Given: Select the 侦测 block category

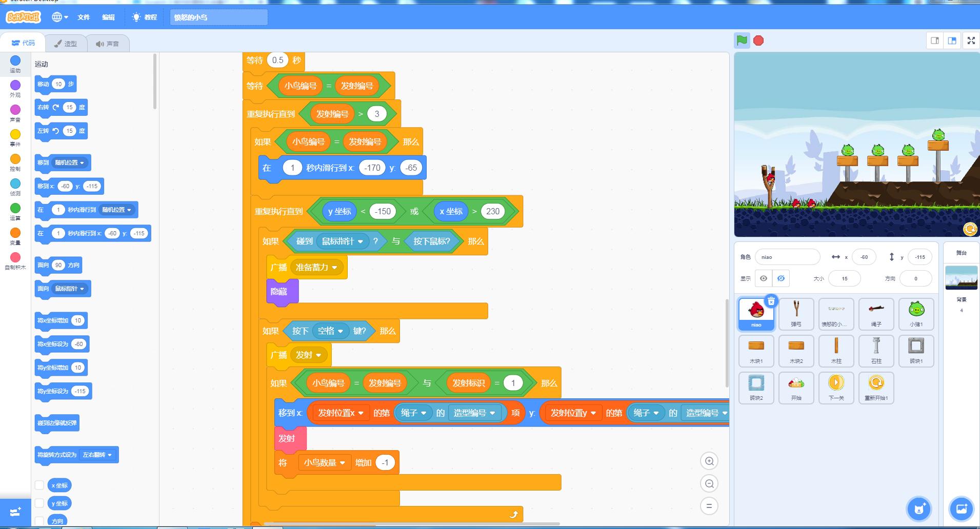Looking at the screenshot, I should coord(15,187).
